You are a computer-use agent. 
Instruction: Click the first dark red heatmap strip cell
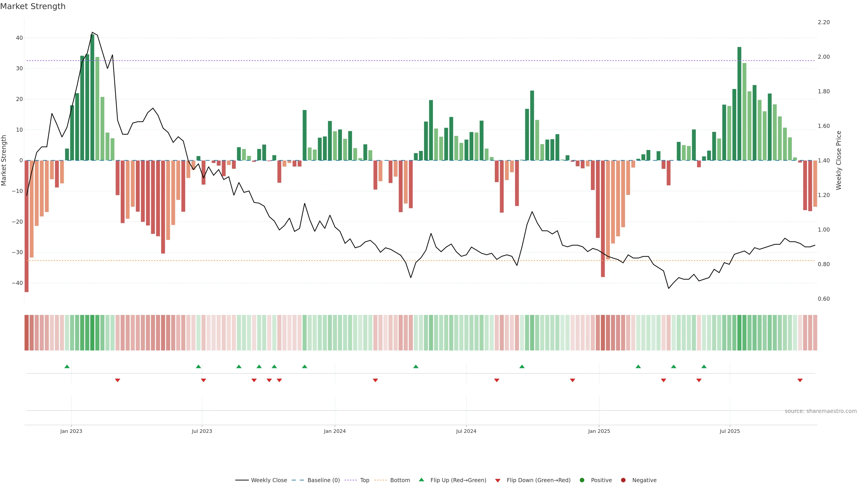pos(27,333)
